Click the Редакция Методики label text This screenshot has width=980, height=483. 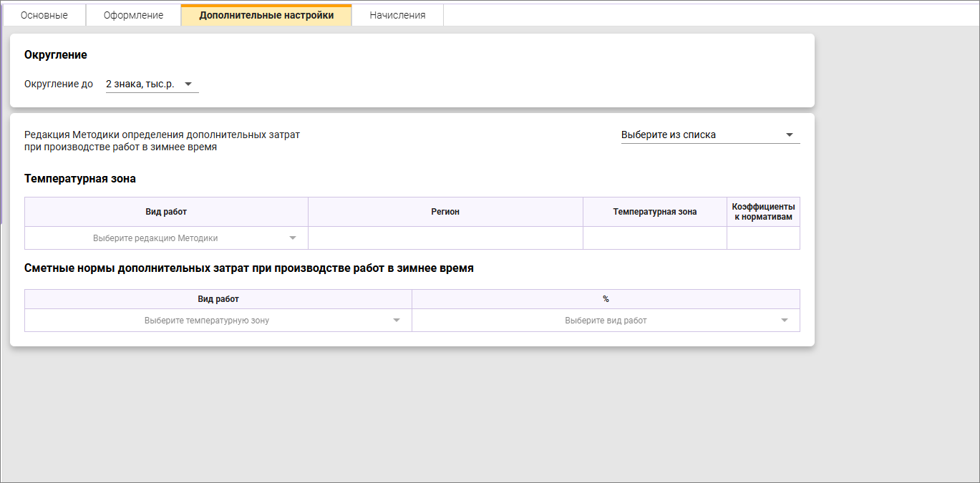(x=162, y=140)
